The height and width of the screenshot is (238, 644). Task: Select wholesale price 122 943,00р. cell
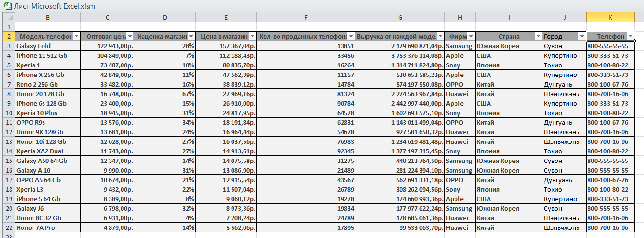(107, 46)
